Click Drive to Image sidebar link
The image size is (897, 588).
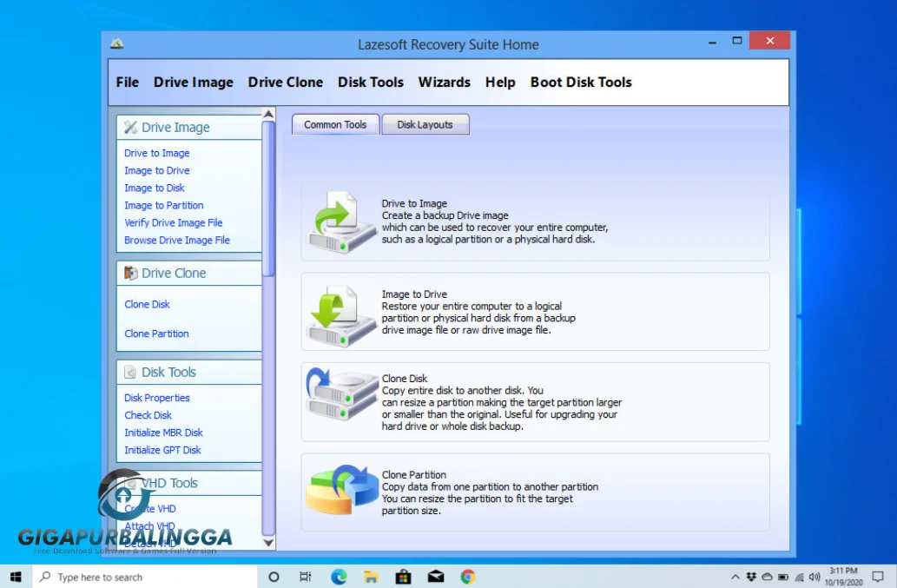coord(157,153)
